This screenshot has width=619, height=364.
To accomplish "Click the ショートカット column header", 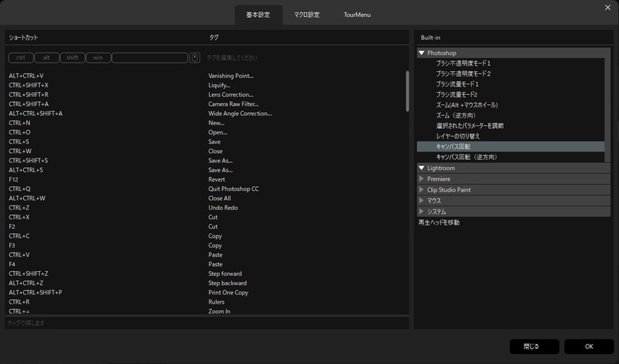I will pos(23,37).
